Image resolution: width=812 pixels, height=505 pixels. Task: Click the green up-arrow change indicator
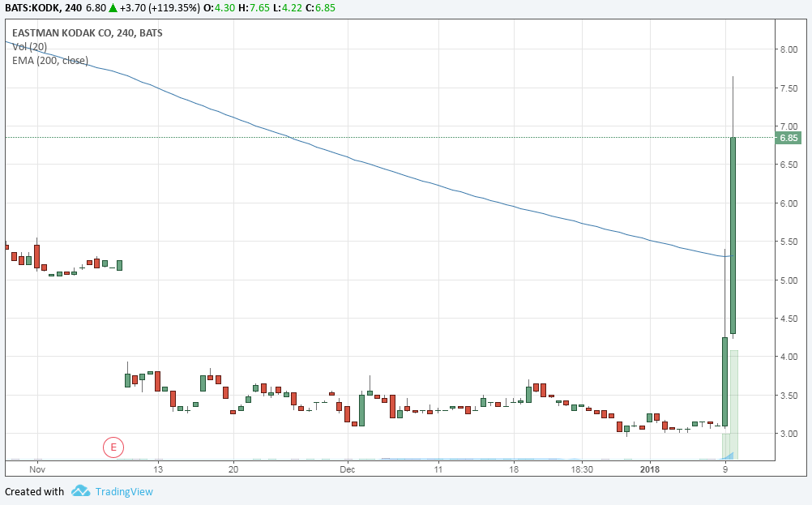coord(113,8)
